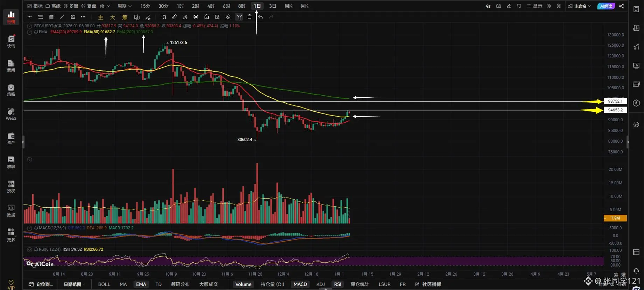Switch to the 周K weekly timeframe

[x=288, y=6]
